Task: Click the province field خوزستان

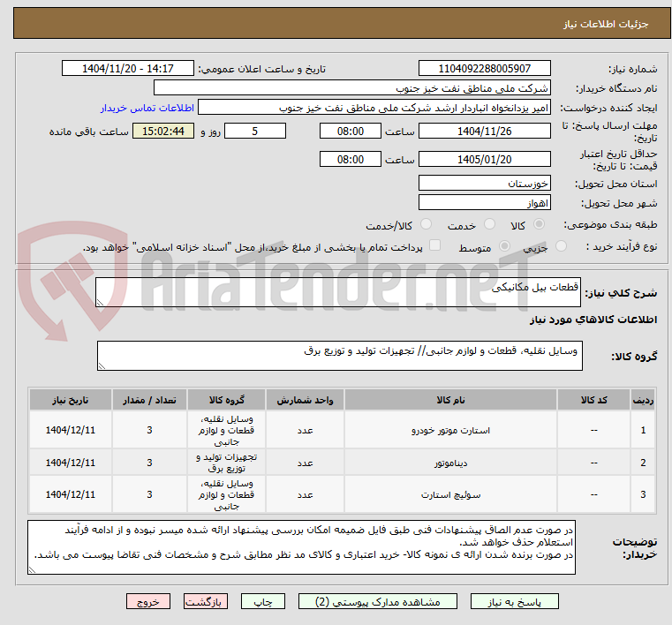Action: [484, 183]
